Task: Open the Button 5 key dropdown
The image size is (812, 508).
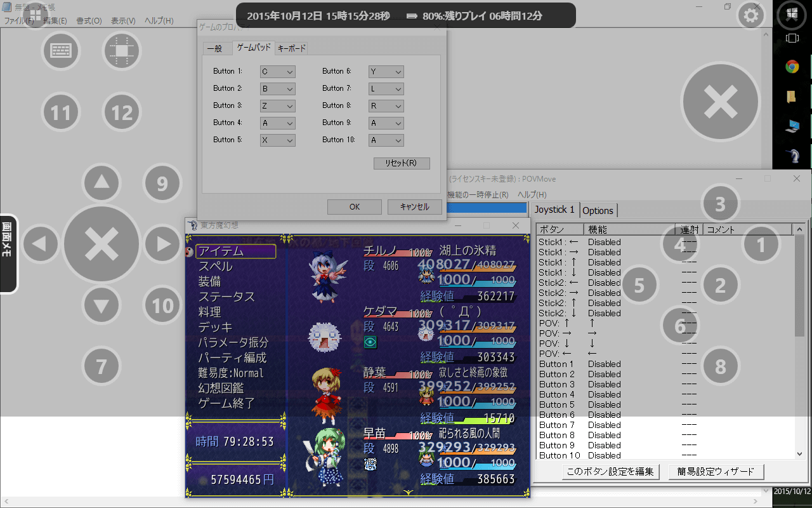Action: [x=278, y=140]
